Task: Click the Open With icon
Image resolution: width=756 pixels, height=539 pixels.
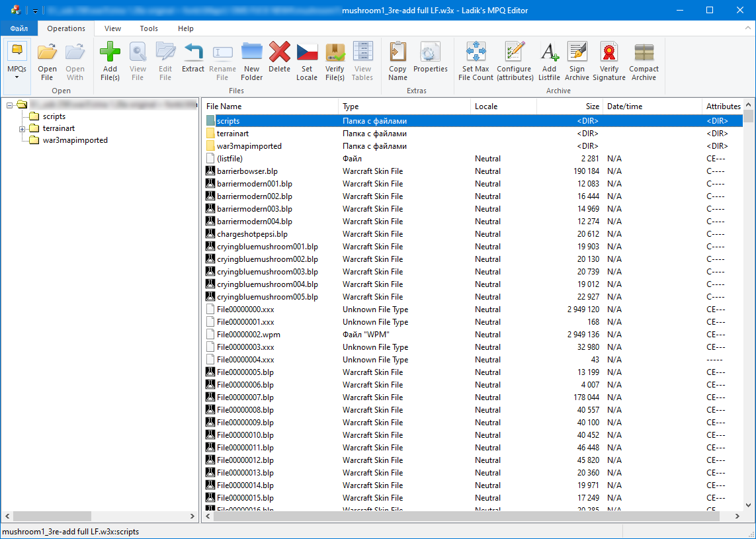Action: [x=75, y=52]
